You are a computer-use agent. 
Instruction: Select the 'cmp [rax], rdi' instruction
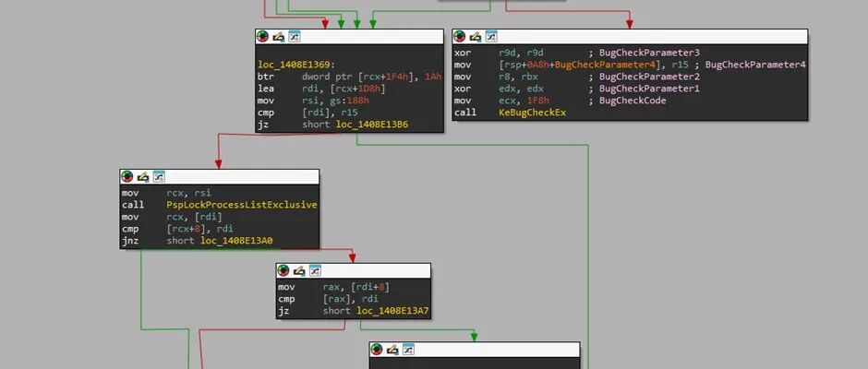[x=328, y=299]
